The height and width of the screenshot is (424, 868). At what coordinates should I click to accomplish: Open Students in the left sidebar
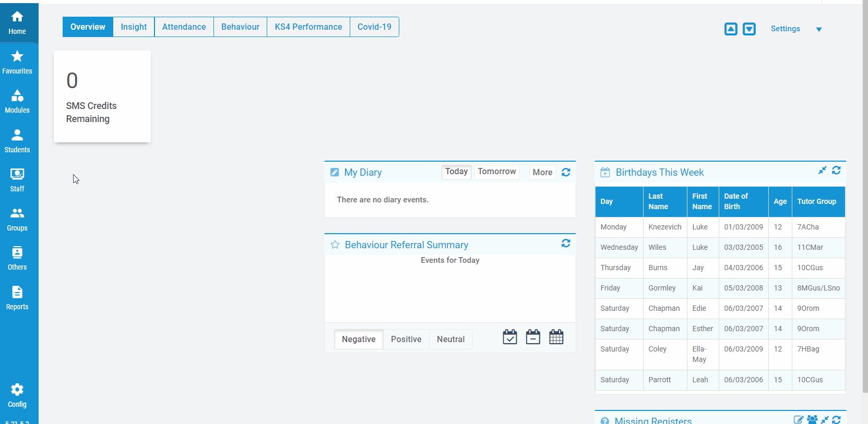point(17,141)
